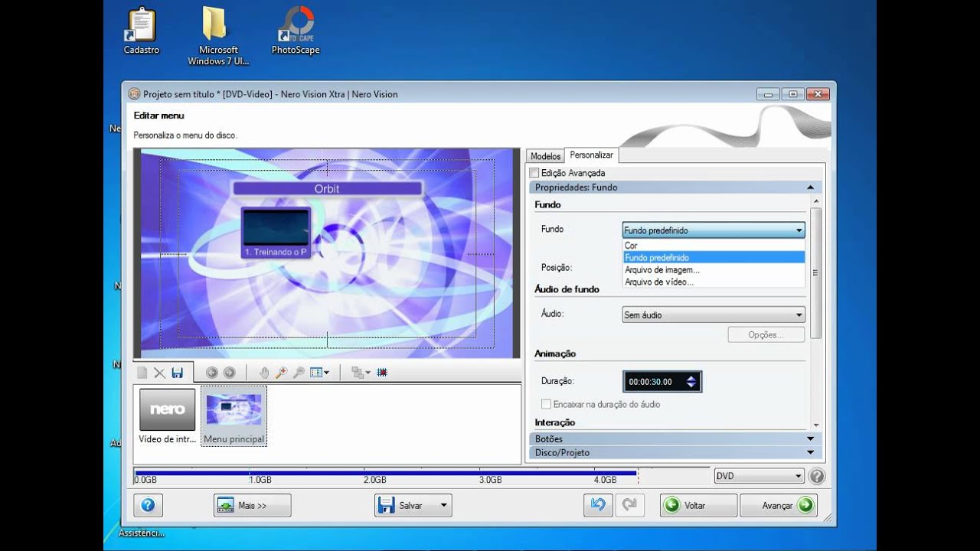Click the new menu page icon
This screenshot has width=980, height=551.
142,373
